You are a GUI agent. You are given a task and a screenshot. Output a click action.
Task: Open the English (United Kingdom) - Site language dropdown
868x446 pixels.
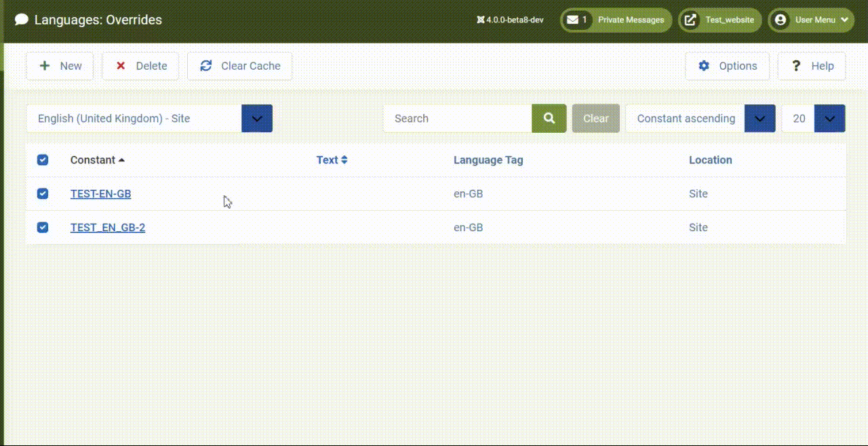tap(149, 118)
